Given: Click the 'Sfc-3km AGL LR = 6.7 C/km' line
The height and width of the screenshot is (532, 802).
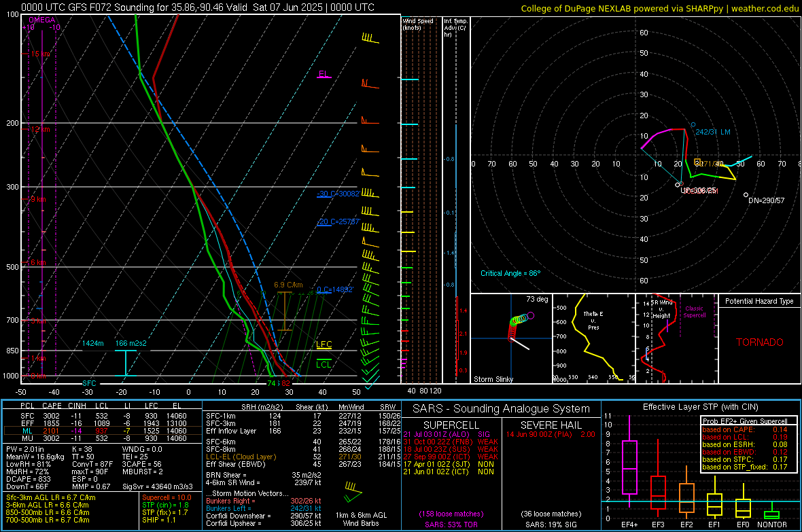Looking at the screenshot, I should (x=51, y=497).
